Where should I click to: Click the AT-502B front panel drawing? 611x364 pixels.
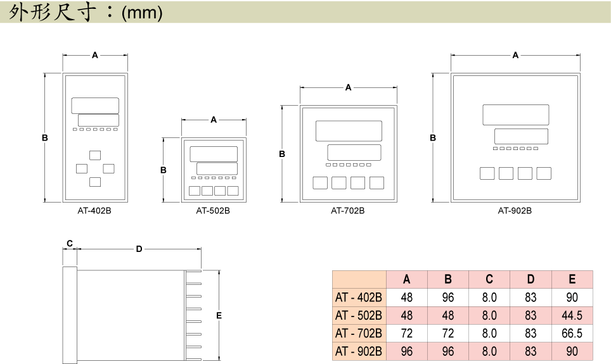[x=214, y=170]
